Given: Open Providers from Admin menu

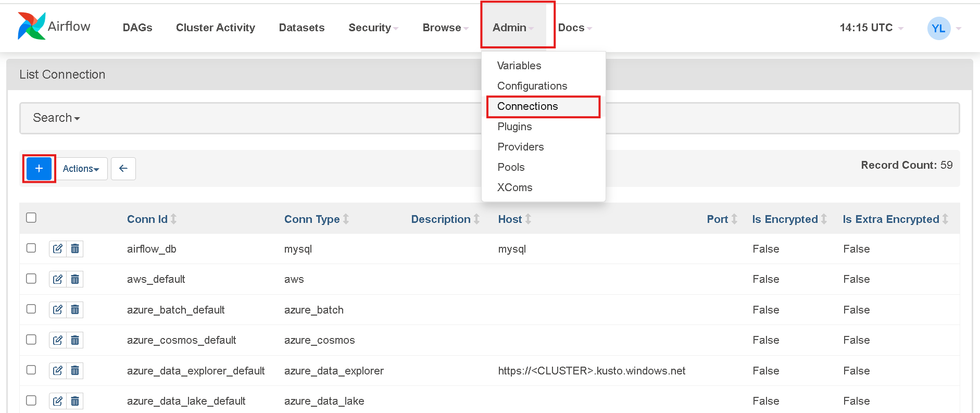Looking at the screenshot, I should [x=520, y=147].
